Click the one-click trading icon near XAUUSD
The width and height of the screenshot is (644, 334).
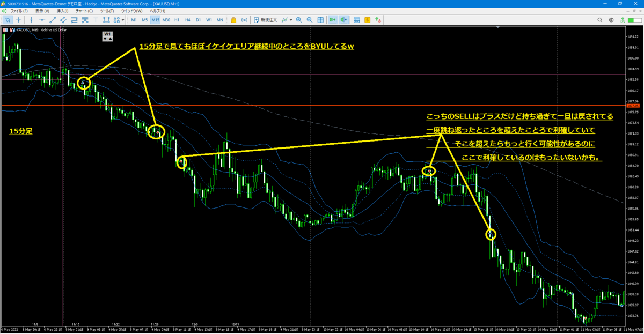coord(13,30)
